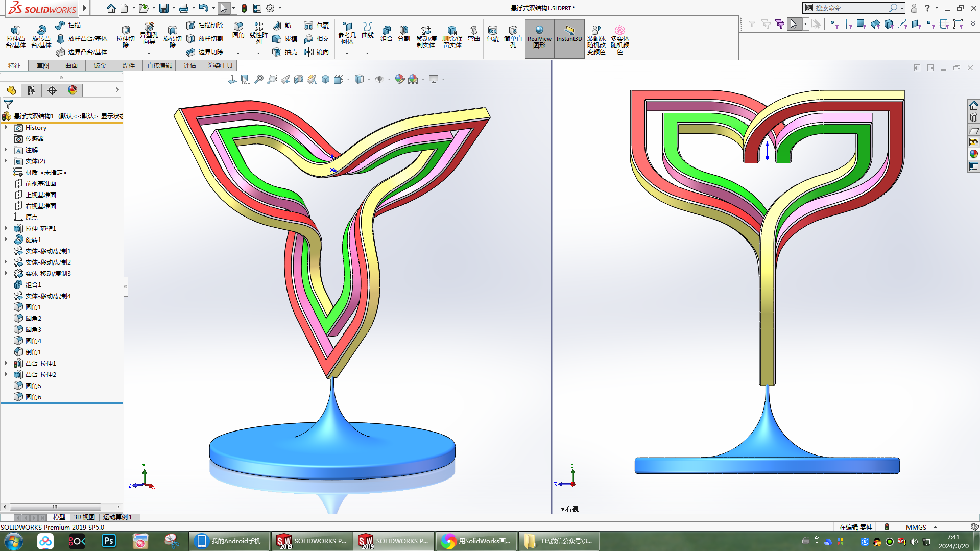Screen dimensions: 980x551
Task: Click the section view icon in view toolbar
Action: pyautogui.click(x=299, y=79)
